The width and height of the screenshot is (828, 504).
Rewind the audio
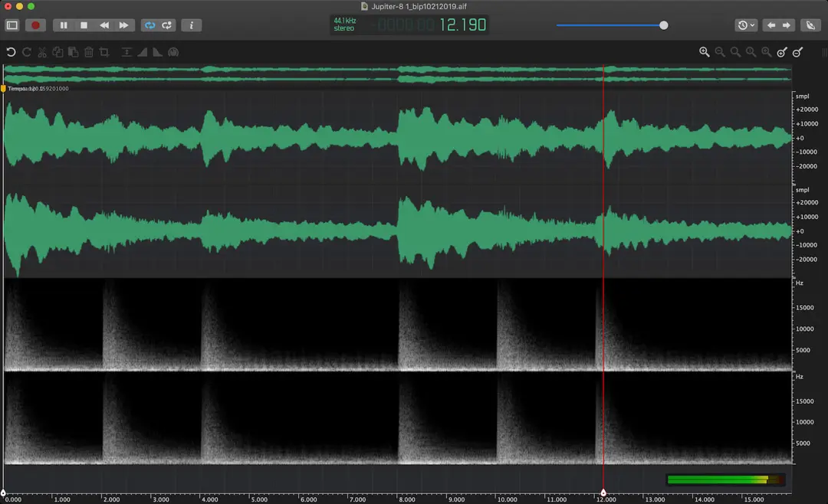(x=104, y=25)
